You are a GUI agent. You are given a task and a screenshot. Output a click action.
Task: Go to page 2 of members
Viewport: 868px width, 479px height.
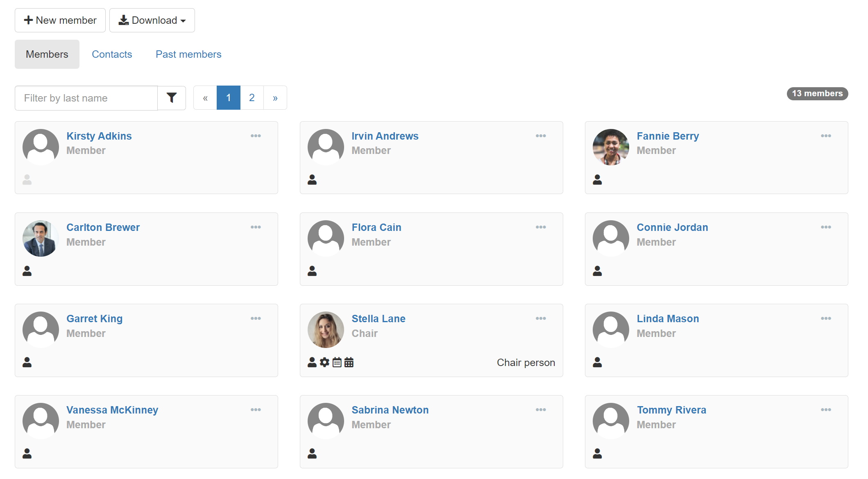[252, 98]
